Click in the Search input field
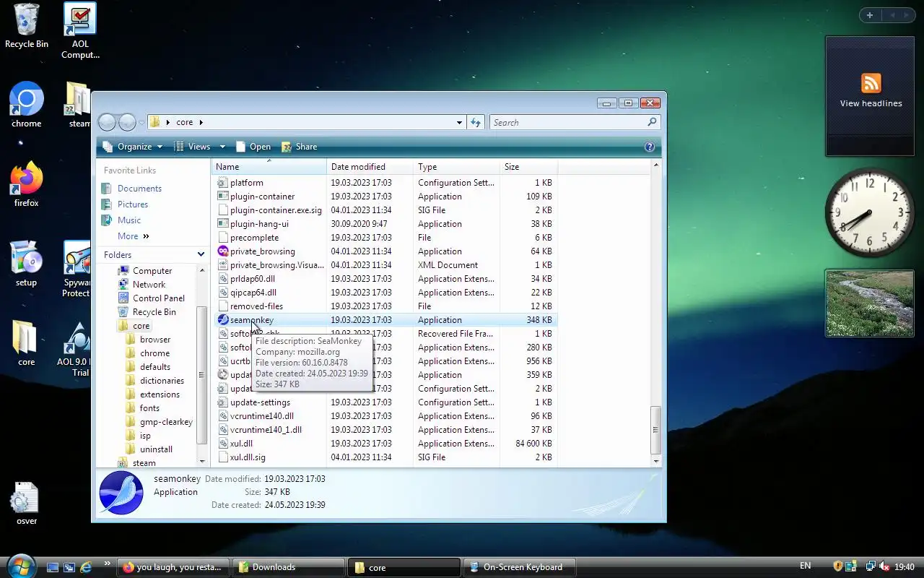Viewport: 924px width, 578px height. coord(568,122)
